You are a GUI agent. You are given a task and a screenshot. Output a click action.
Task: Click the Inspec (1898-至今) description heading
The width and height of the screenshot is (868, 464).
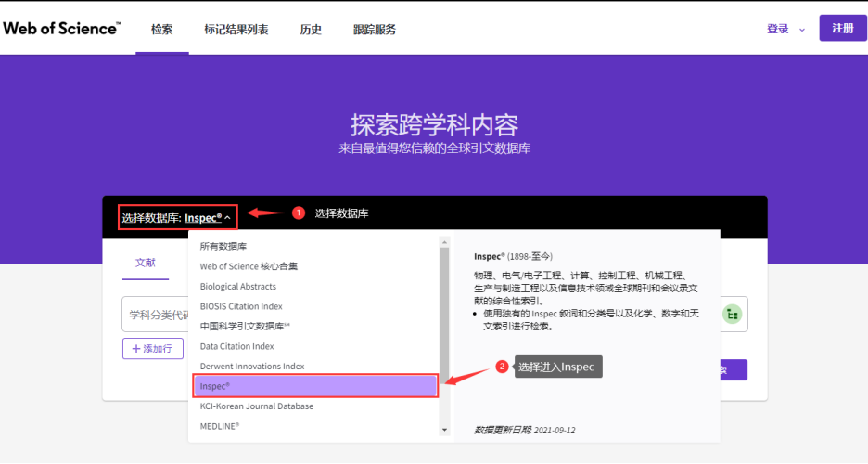[513, 256]
